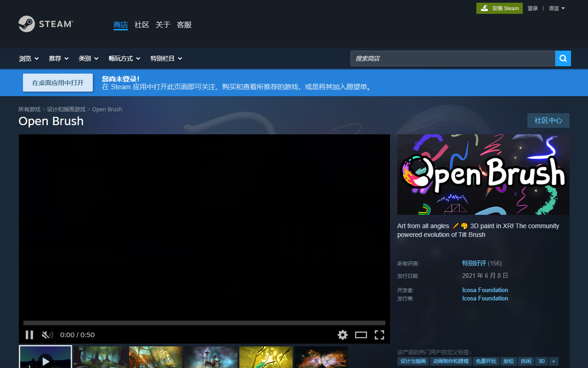This screenshot has height=368, width=588.
Task: Click the Open Brush breadcrumb link
Action: 107,109
